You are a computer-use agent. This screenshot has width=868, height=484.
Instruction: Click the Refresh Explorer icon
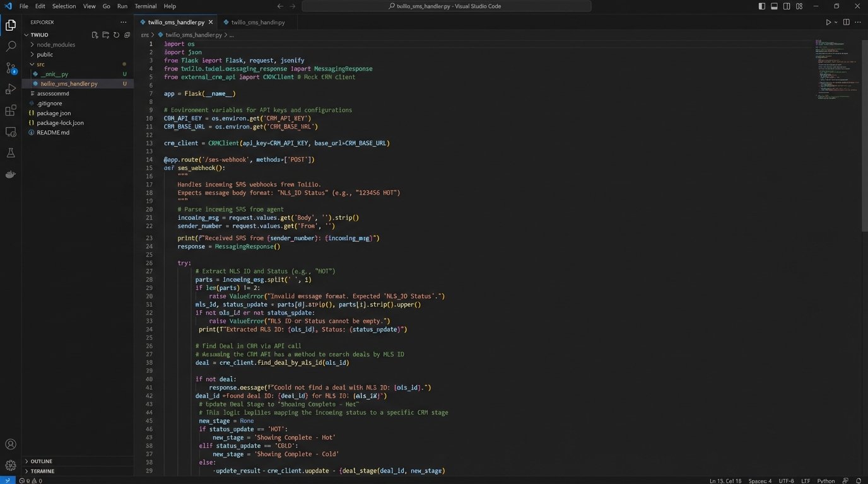tap(116, 35)
